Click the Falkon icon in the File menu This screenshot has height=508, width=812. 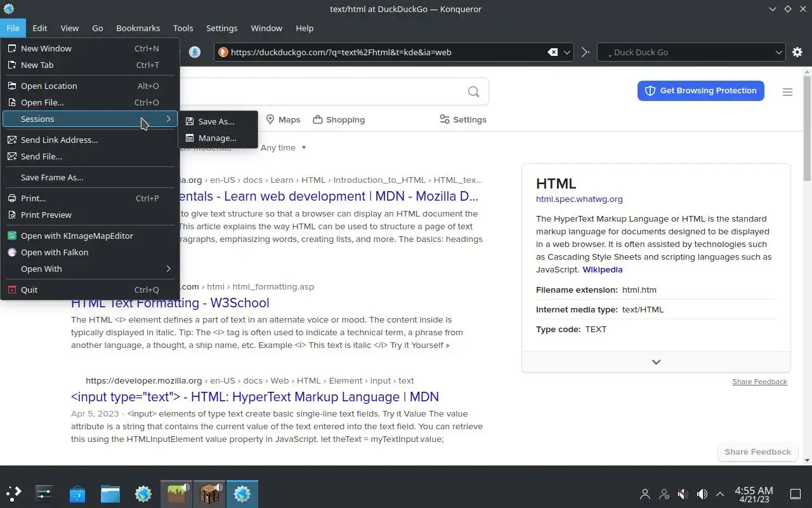point(12,252)
